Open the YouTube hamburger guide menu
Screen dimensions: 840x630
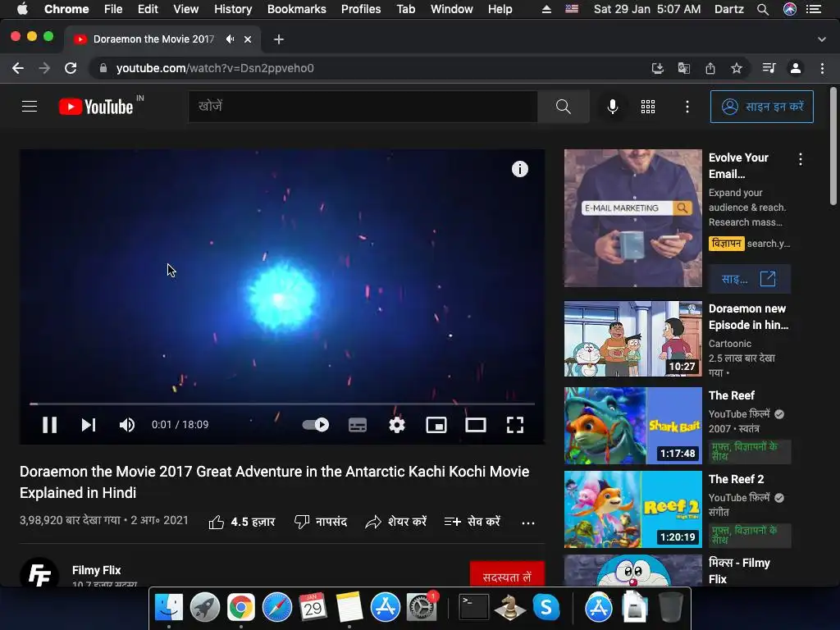30,107
